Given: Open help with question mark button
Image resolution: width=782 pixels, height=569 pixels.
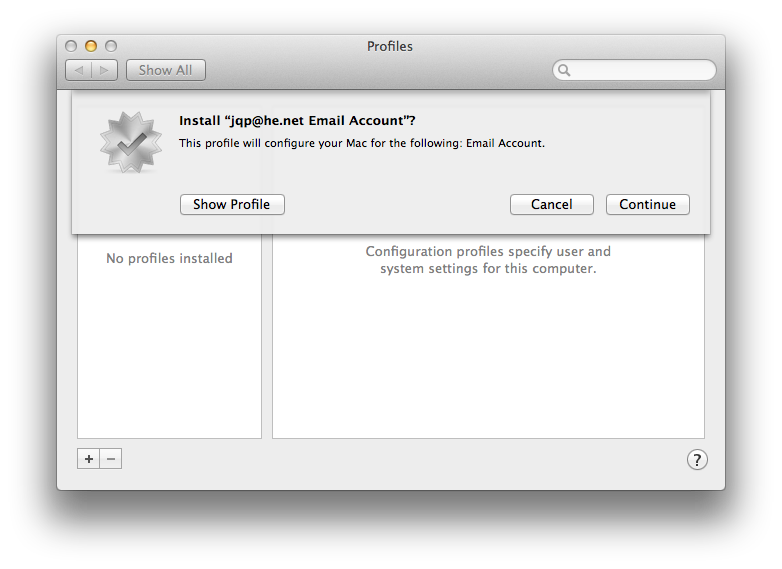Looking at the screenshot, I should click(x=697, y=460).
